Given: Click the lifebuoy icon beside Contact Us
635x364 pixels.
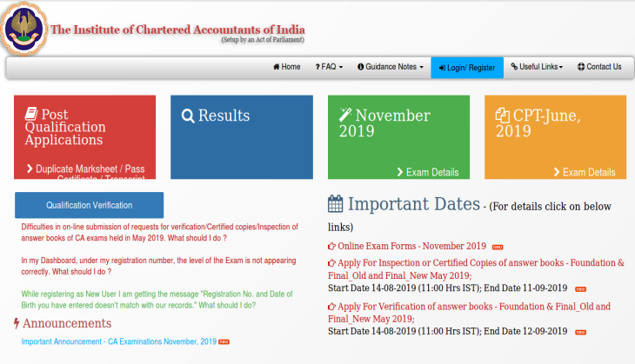Looking at the screenshot, I should coord(581,67).
